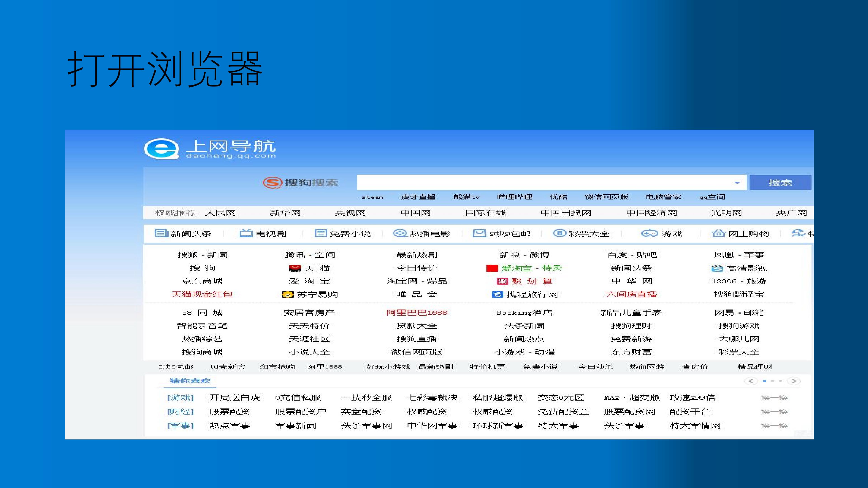Click 特价机票 in the bottom quick links
This screenshot has height=488, width=868.
point(488,367)
